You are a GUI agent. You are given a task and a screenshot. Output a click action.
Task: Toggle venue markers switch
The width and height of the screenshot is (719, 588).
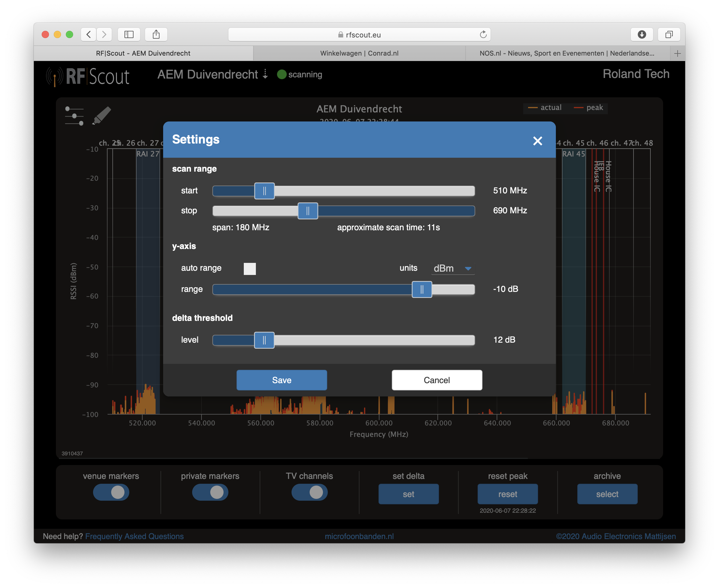point(111,492)
